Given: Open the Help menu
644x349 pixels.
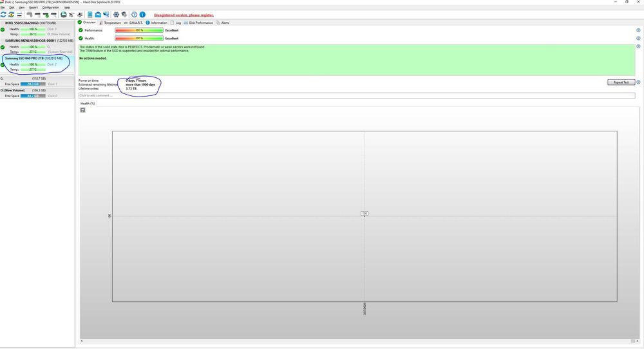Looking at the screenshot, I should [67, 7].
